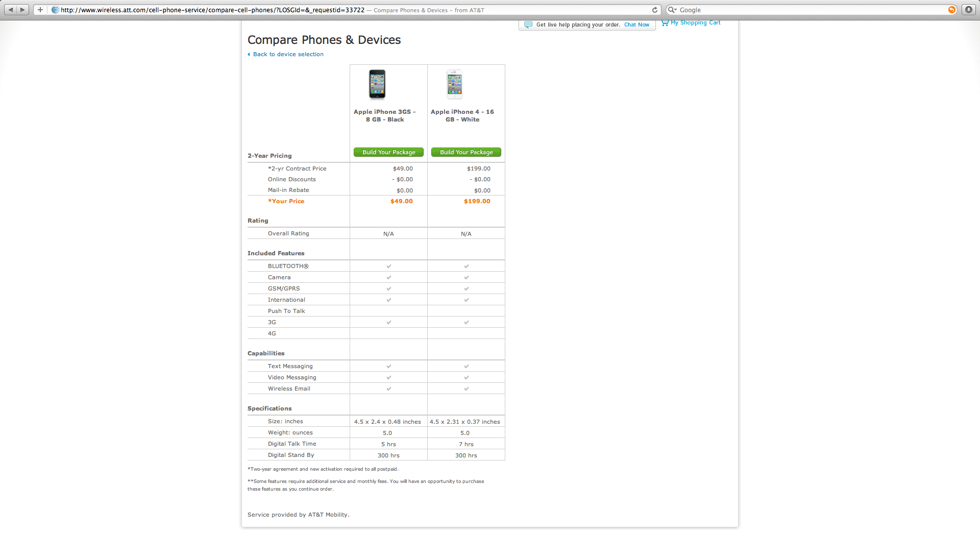This screenshot has height=533, width=980.
Task: Open the downloads icon at the toolbar's right end
Action: pyautogui.click(x=968, y=10)
